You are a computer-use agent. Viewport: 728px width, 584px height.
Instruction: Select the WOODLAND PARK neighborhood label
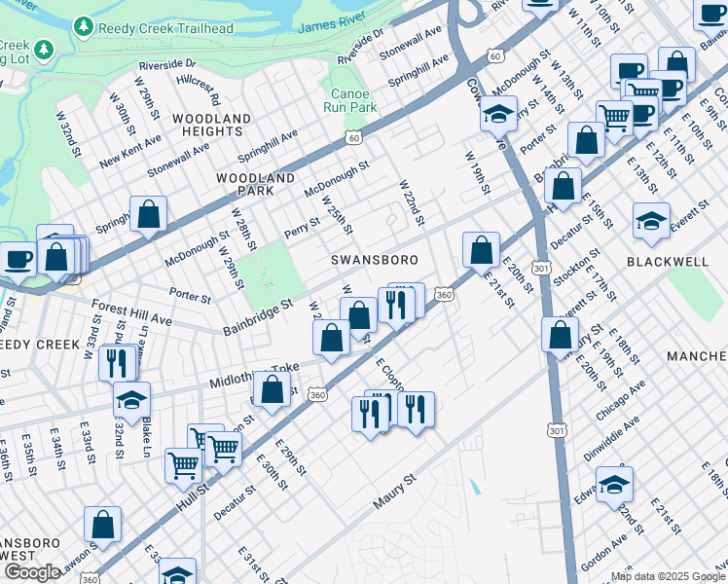tap(256, 184)
